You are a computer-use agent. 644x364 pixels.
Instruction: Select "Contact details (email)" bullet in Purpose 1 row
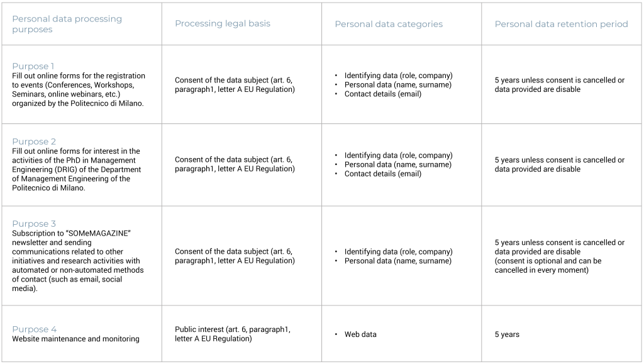click(x=382, y=94)
